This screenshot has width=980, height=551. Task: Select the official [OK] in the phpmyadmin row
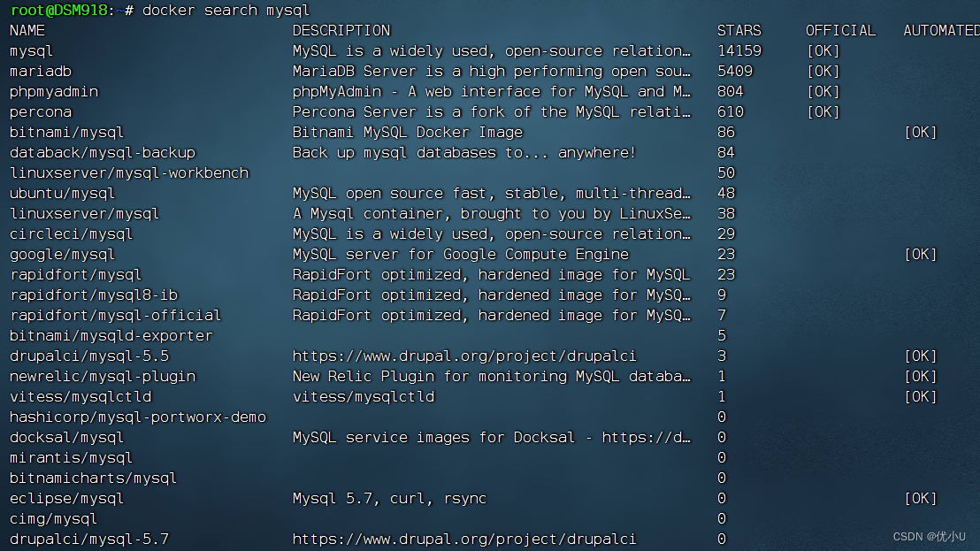coord(823,92)
